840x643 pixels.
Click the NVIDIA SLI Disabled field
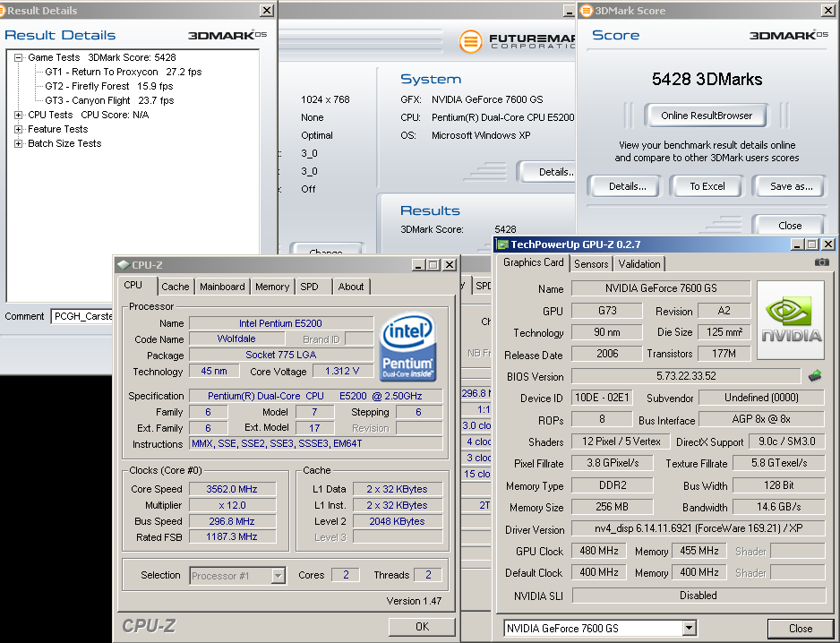(x=698, y=596)
